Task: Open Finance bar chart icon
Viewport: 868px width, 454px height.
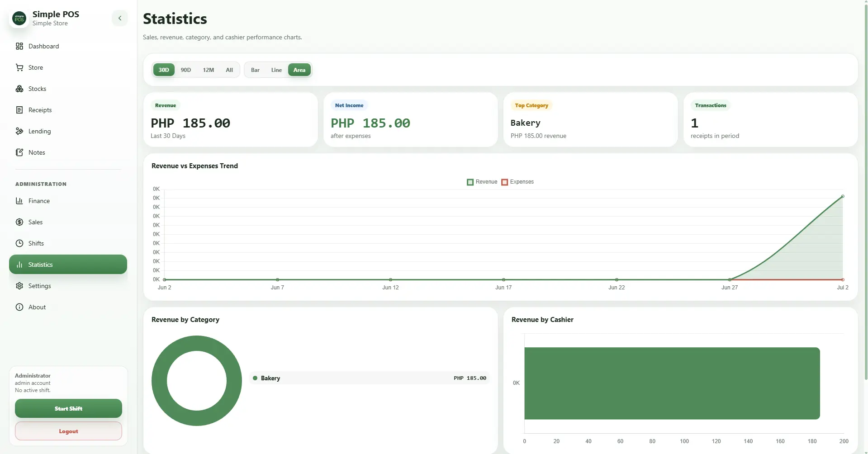Action: (19, 201)
